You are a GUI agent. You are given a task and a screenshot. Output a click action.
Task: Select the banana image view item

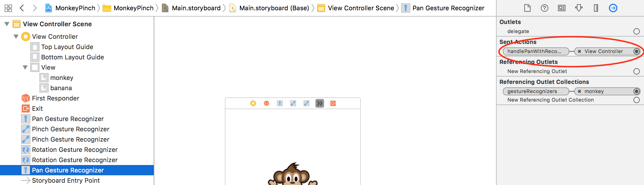coord(61,88)
